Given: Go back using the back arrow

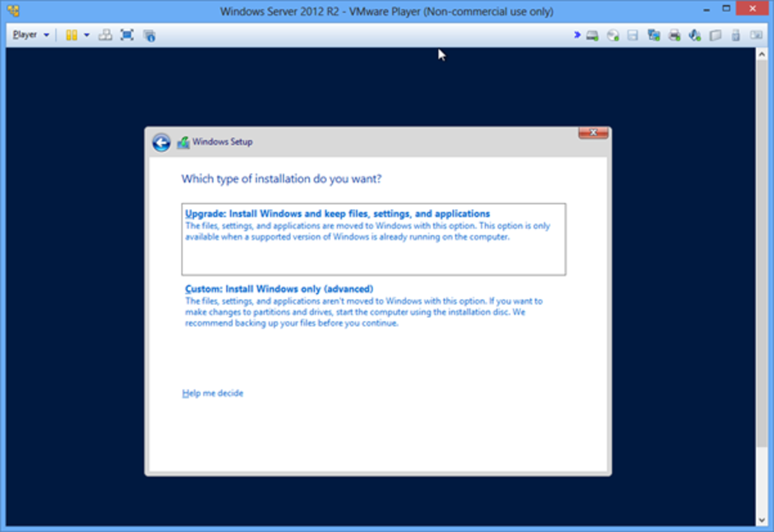Looking at the screenshot, I should click(x=161, y=142).
